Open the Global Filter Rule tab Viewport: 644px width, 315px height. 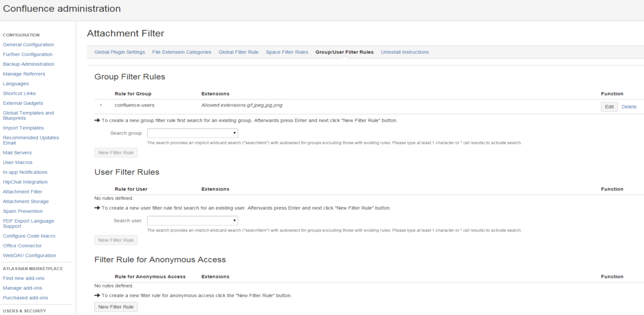point(238,52)
